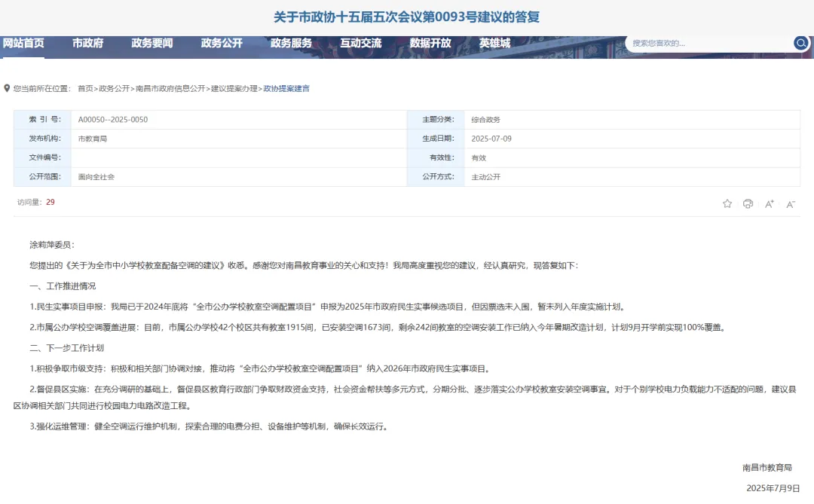
Task: Click the heading 二、下一步工作计划
Action: (x=66, y=348)
